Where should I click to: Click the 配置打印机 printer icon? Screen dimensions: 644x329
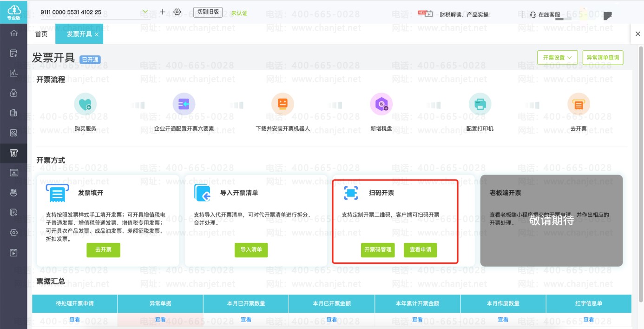(480, 105)
